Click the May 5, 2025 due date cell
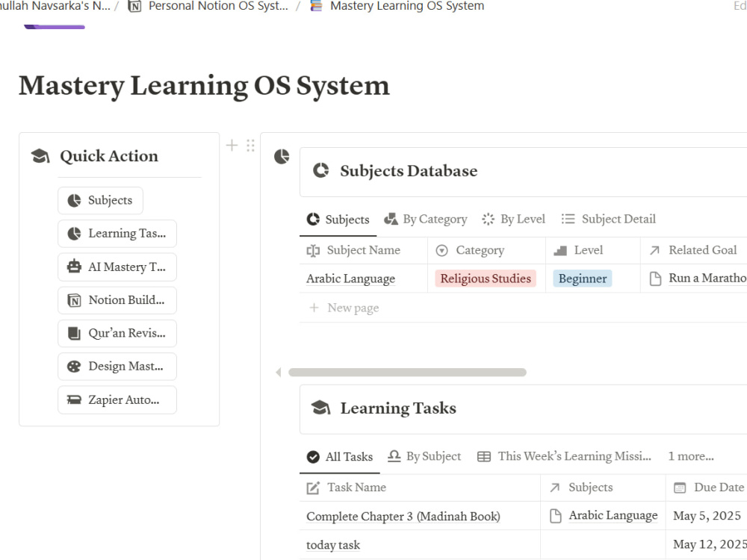747x560 pixels. [707, 516]
